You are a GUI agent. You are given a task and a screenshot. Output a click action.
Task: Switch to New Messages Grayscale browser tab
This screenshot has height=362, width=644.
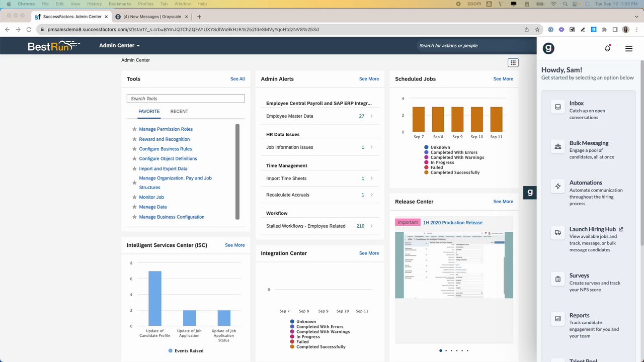pyautogui.click(x=152, y=17)
